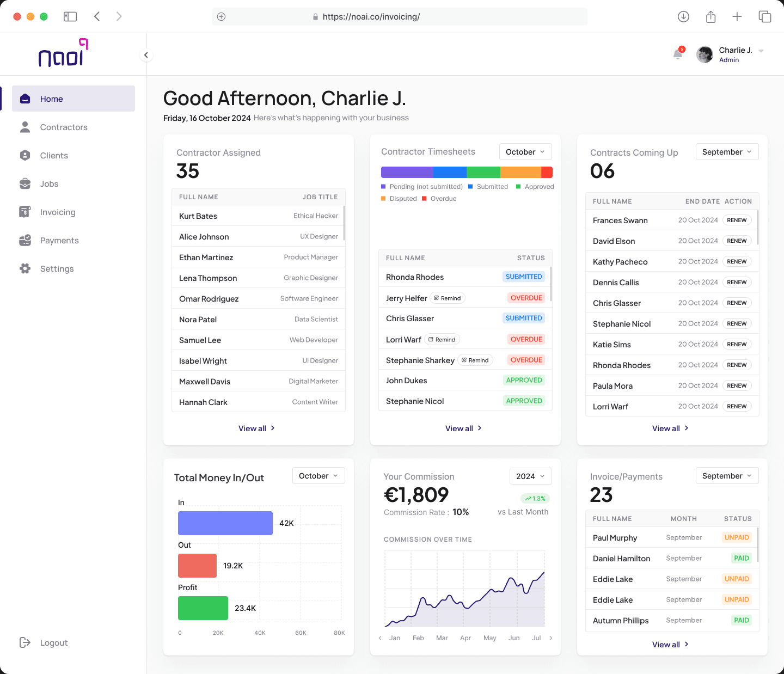The image size is (784, 674).
Task: Select the Kurt Bates contractor row
Action: tap(259, 216)
